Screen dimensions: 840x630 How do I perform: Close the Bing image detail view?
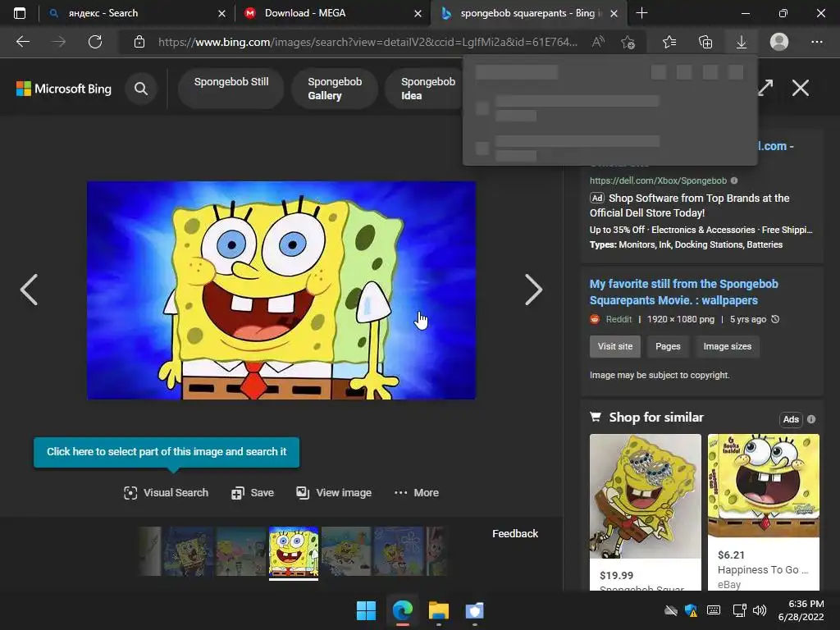pos(801,87)
